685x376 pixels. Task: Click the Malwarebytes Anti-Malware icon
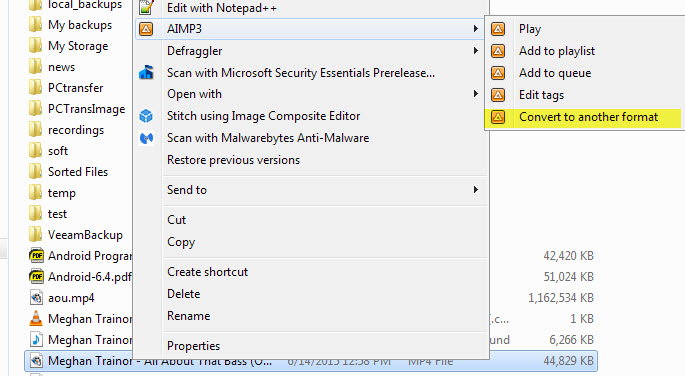tap(146, 138)
